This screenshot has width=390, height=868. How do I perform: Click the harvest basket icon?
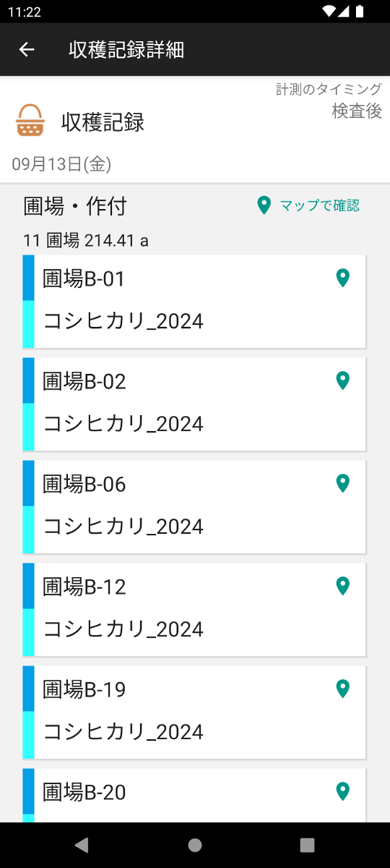coord(30,120)
